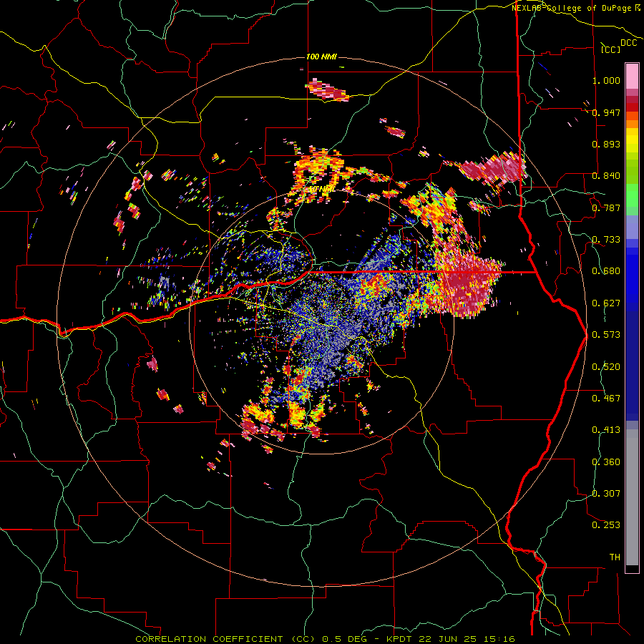Select the 0.360 legend value
The image size is (644, 644).
pyautogui.click(x=606, y=462)
